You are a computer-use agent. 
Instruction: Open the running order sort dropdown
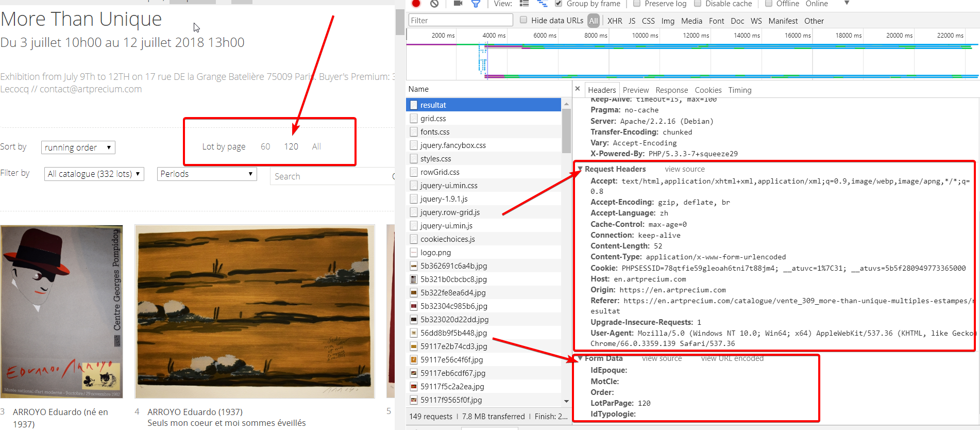pyautogui.click(x=78, y=147)
